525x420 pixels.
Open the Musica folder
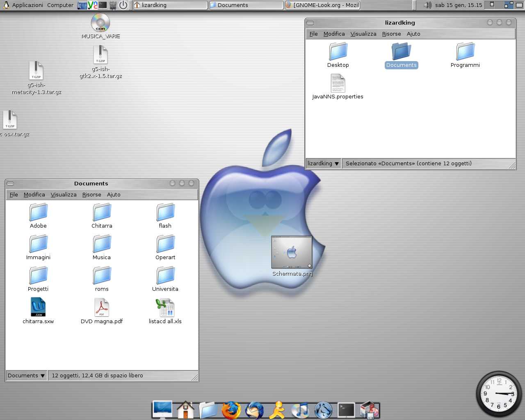102,248
